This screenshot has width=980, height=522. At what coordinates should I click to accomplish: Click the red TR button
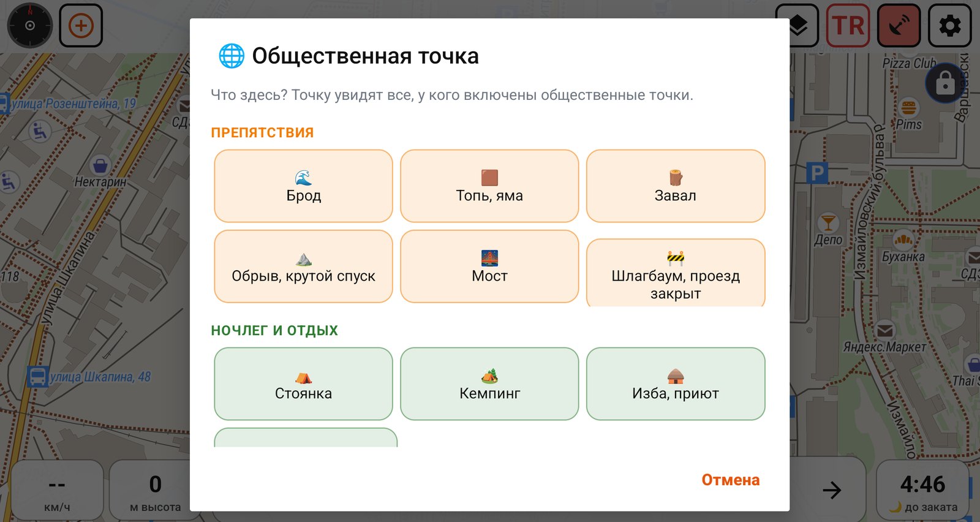[848, 26]
